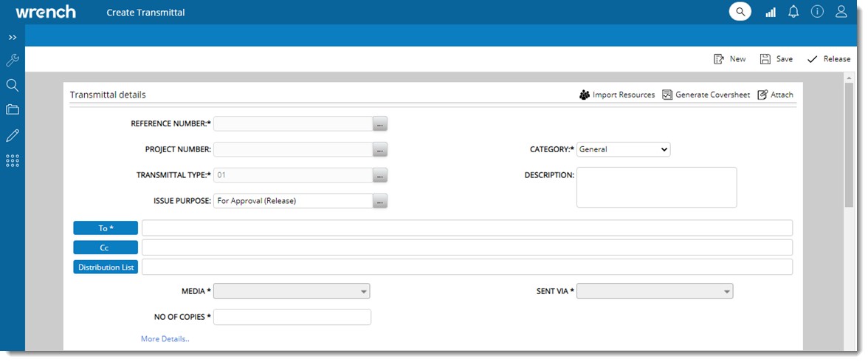The image size is (868, 362).
Task: Expand the Sent Via dropdown
Action: (655, 292)
